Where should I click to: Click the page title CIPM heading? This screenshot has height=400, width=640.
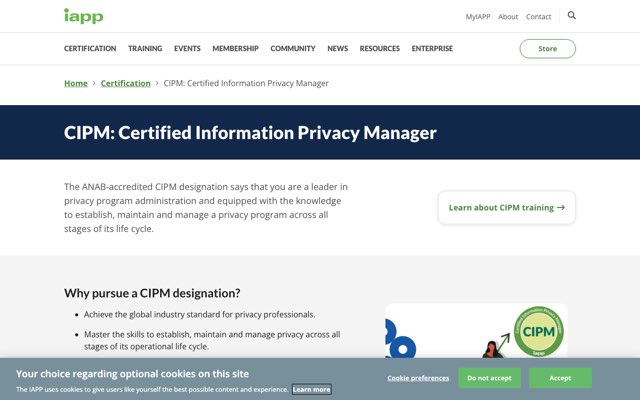250,133
